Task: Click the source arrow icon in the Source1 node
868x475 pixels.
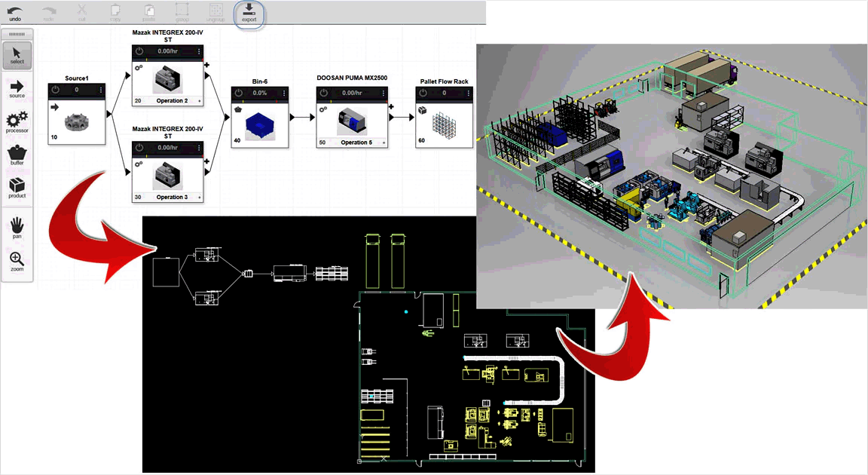Action: [55, 107]
